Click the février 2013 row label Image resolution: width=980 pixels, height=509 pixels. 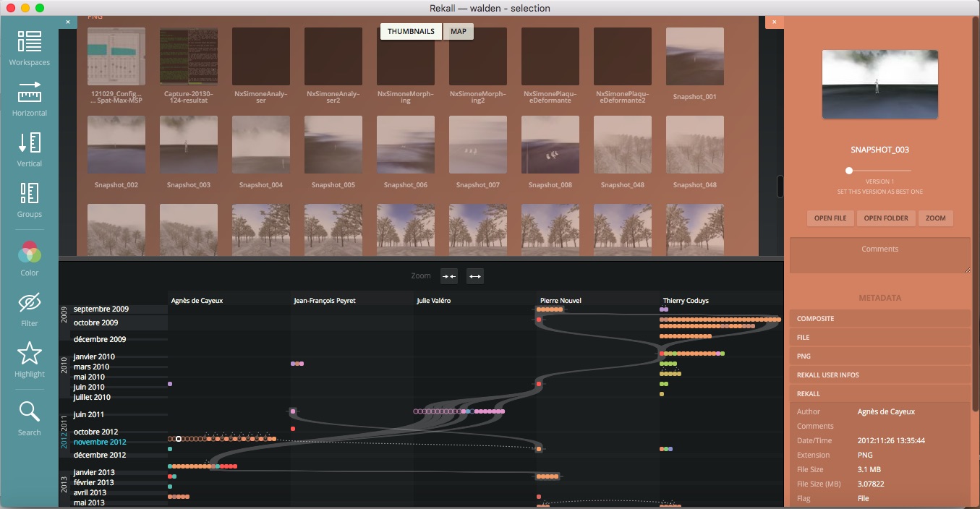click(94, 482)
